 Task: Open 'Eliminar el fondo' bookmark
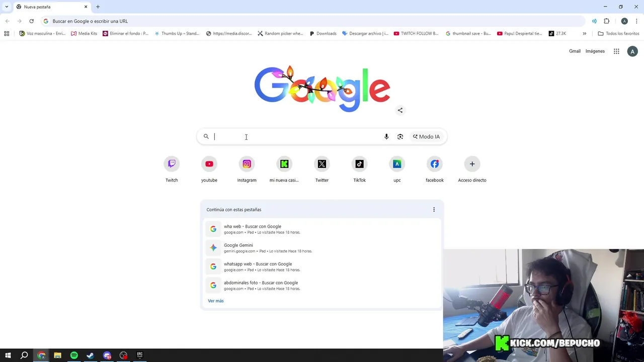point(126,34)
